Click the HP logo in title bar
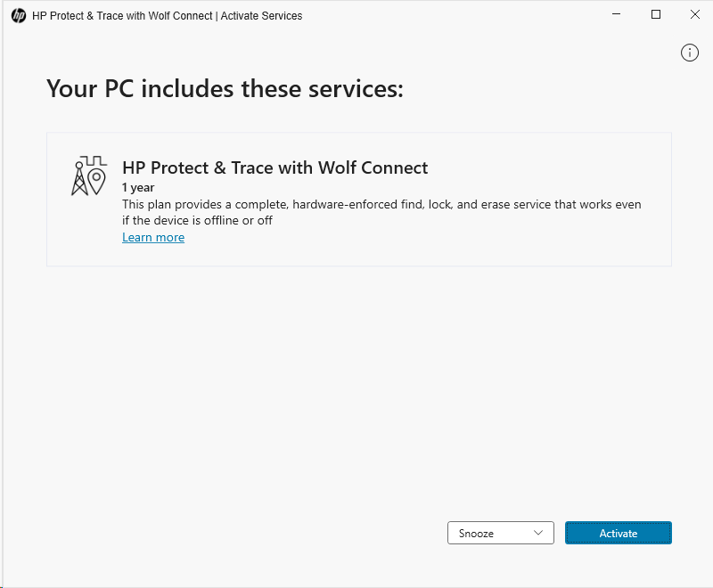 click(x=18, y=15)
